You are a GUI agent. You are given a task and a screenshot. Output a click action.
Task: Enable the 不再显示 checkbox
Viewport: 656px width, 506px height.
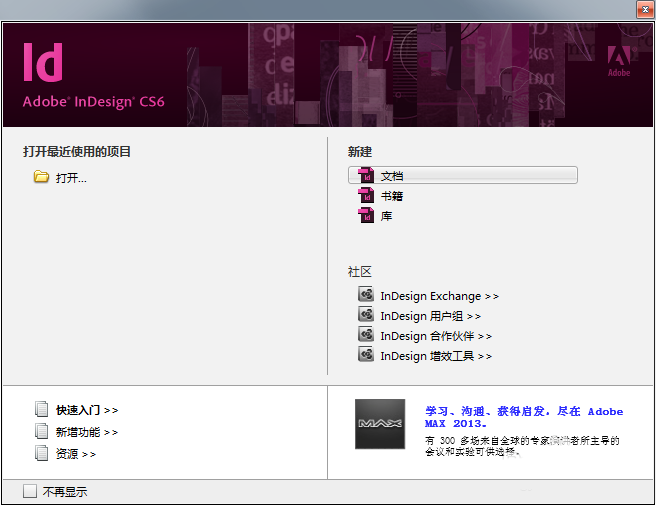tap(30, 491)
